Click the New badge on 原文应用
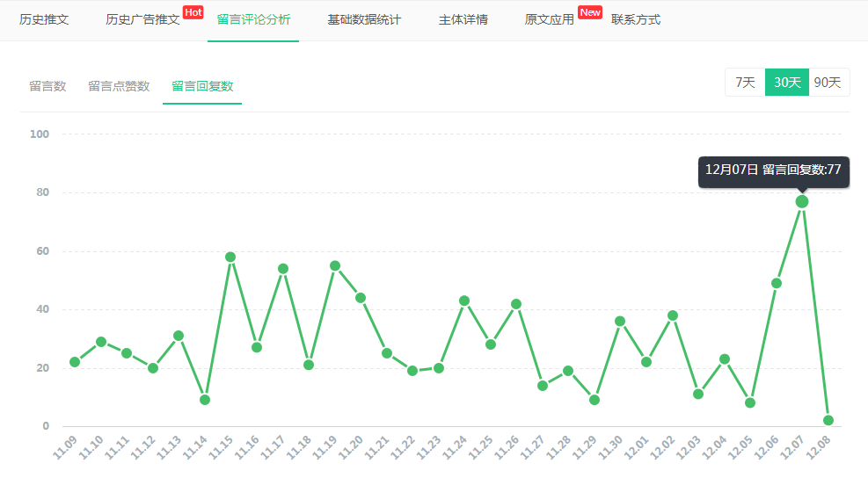The image size is (868, 478). (x=590, y=12)
